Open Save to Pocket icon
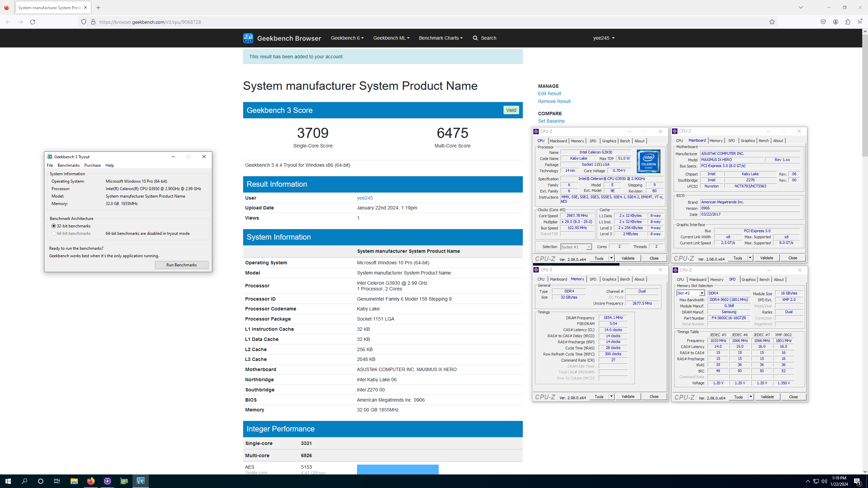 click(x=823, y=22)
